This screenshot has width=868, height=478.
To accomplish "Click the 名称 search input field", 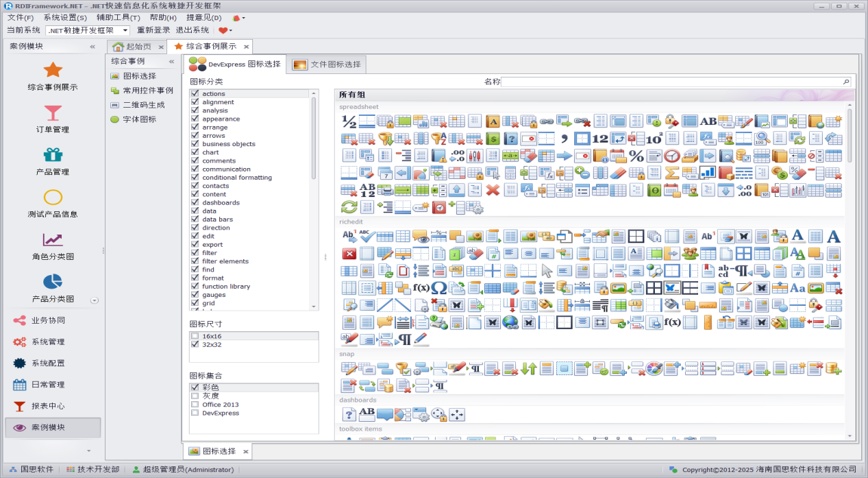I will point(671,82).
